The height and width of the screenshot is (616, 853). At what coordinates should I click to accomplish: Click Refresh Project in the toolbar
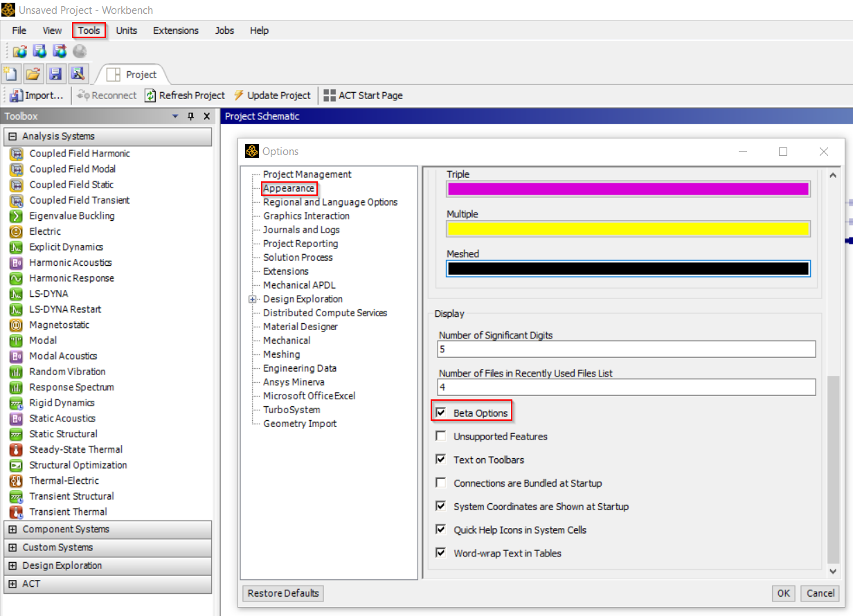click(184, 96)
